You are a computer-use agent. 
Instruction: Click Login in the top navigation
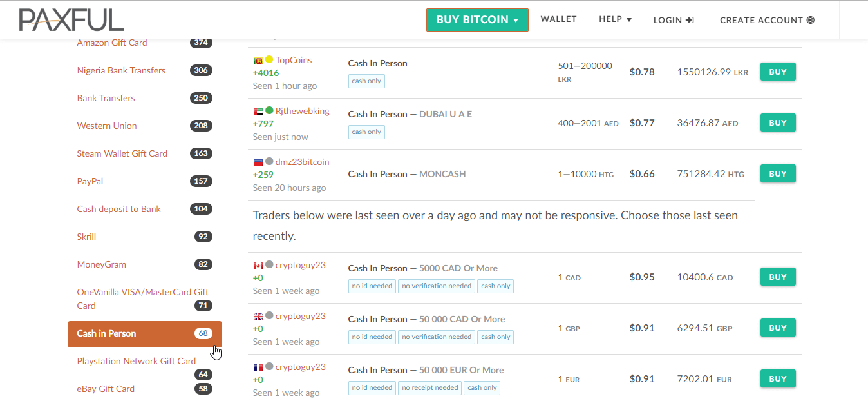[x=673, y=20]
